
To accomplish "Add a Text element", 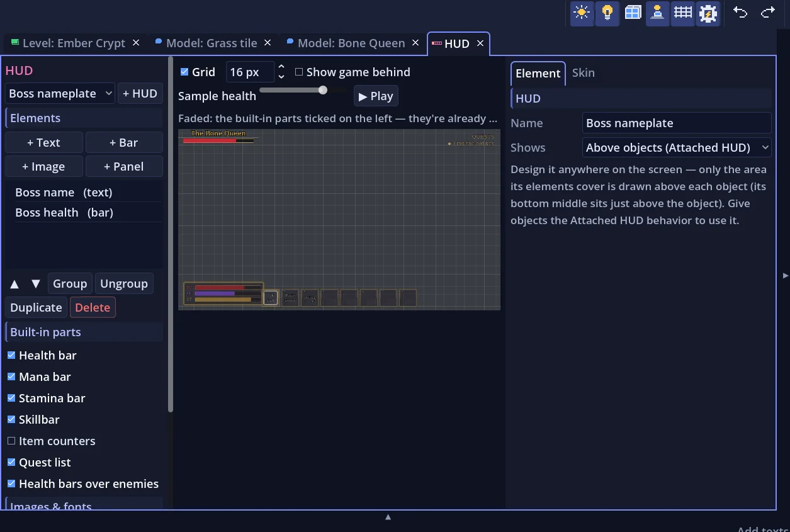I will [x=43, y=143].
